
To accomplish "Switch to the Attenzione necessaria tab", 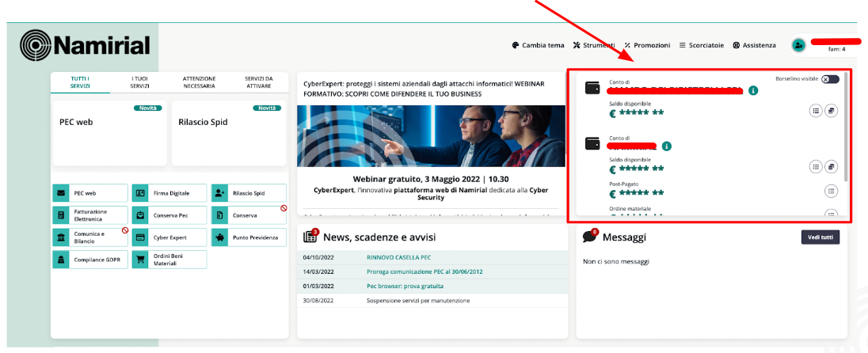I will point(199,82).
